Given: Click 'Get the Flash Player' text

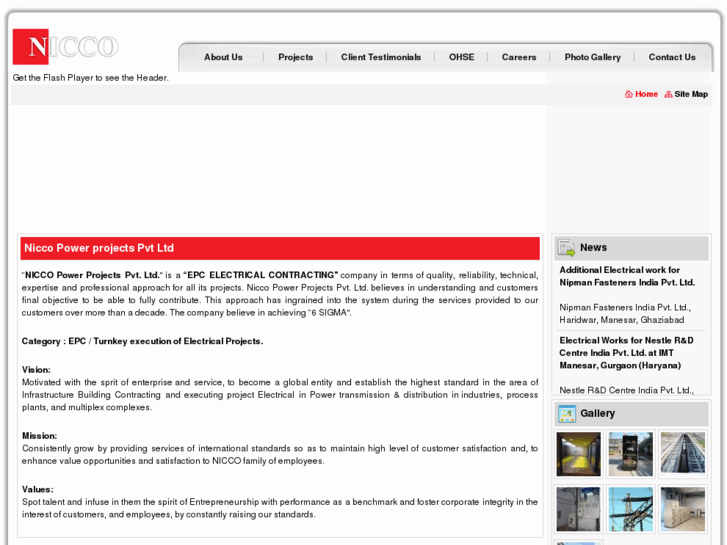Looking at the screenshot, I should pyautogui.click(x=90, y=78).
